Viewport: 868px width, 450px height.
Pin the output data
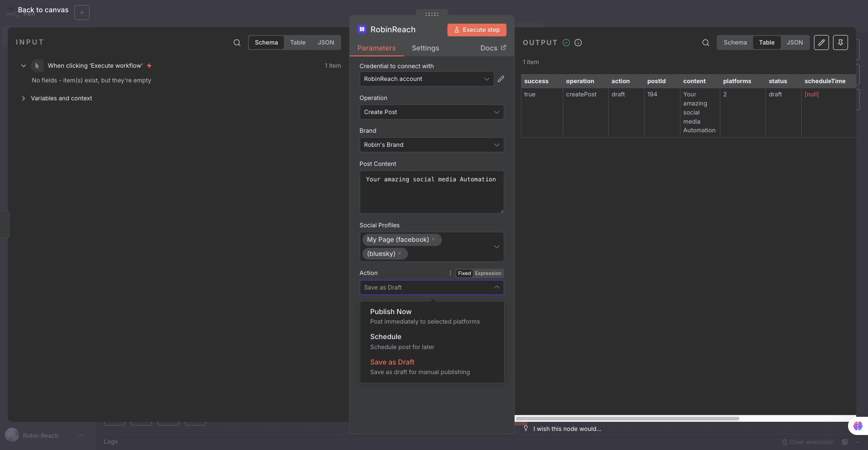[840, 43]
